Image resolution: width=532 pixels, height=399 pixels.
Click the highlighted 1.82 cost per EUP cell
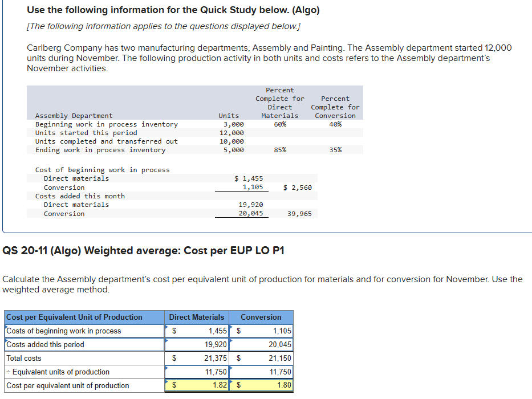click(197, 386)
